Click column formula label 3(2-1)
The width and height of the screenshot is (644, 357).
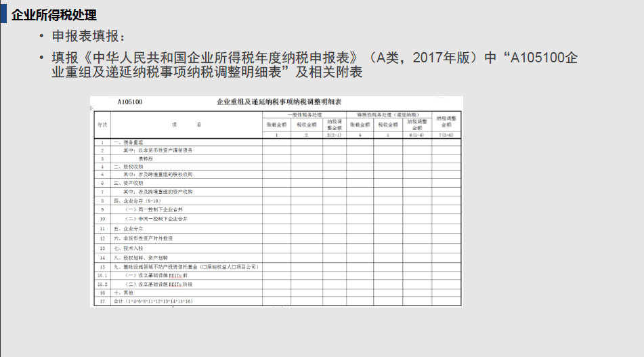pyautogui.click(x=334, y=135)
